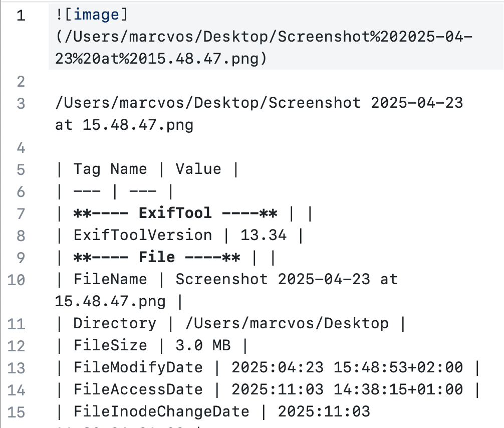Select line number 5 in the gutter
Screen dimensions: 504x428
pos(21,169)
